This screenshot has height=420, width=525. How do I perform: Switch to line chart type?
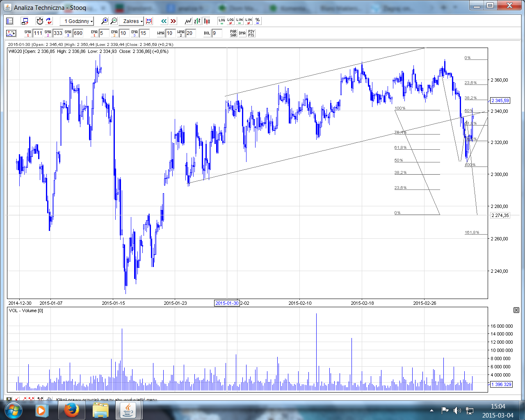[x=188, y=21]
